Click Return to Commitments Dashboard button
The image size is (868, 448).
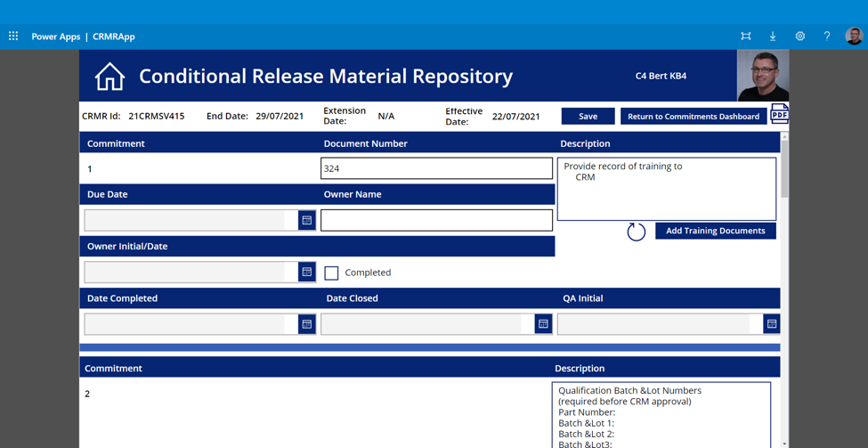coord(693,117)
